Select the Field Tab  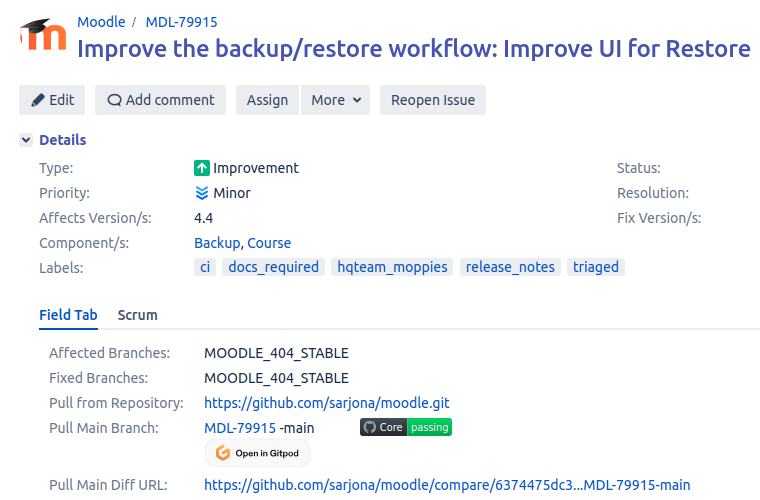68,315
